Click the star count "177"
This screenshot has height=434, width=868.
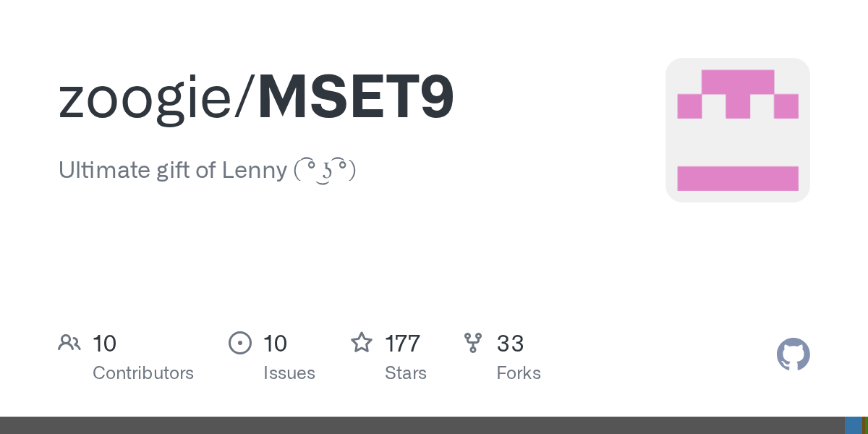tap(403, 343)
